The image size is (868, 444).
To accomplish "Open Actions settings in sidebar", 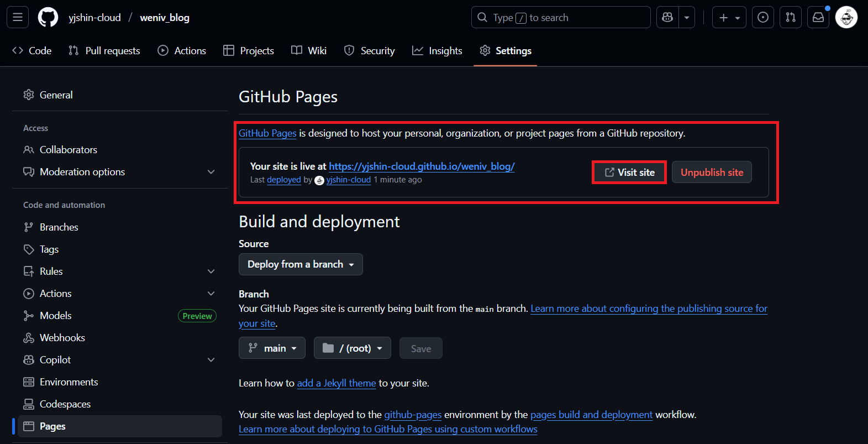I will coord(120,293).
